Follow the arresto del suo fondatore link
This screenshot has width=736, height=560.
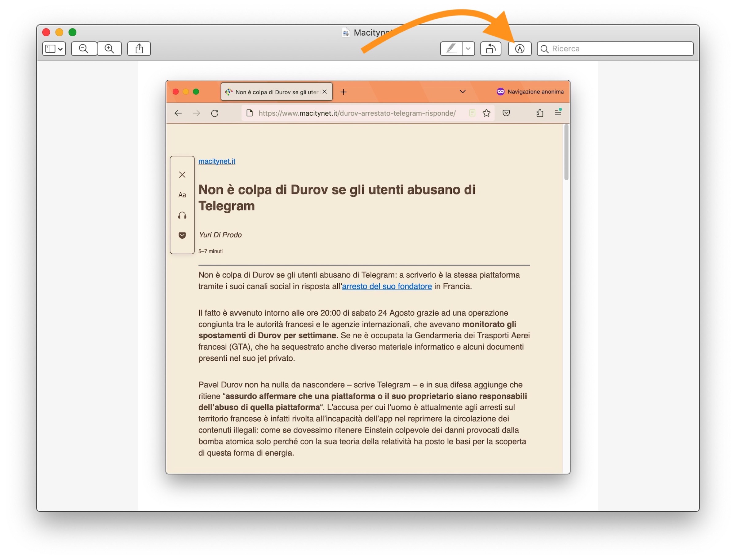387,286
